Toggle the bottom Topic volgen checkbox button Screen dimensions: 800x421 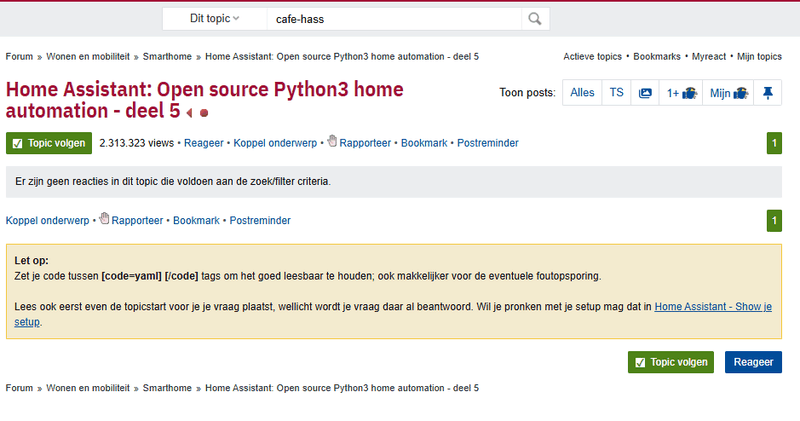click(671, 362)
